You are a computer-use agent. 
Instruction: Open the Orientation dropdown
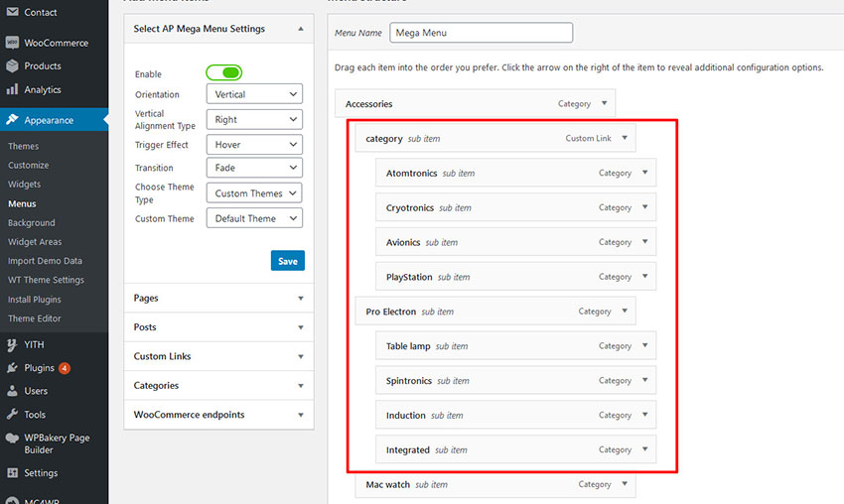pyautogui.click(x=253, y=94)
